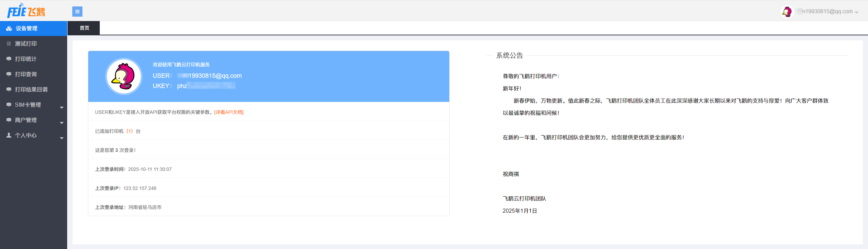The width and height of the screenshot is (868, 249).
Task: Click the last login IP 123.52.157.248
Action: coord(140,188)
